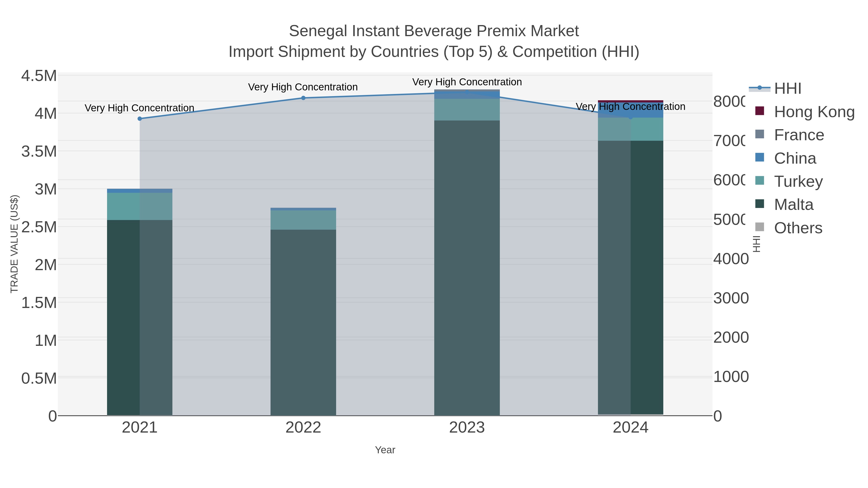This screenshot has height=488, width=868.
Task: Select the 2021 HHI data point
Action: [140, 119]
